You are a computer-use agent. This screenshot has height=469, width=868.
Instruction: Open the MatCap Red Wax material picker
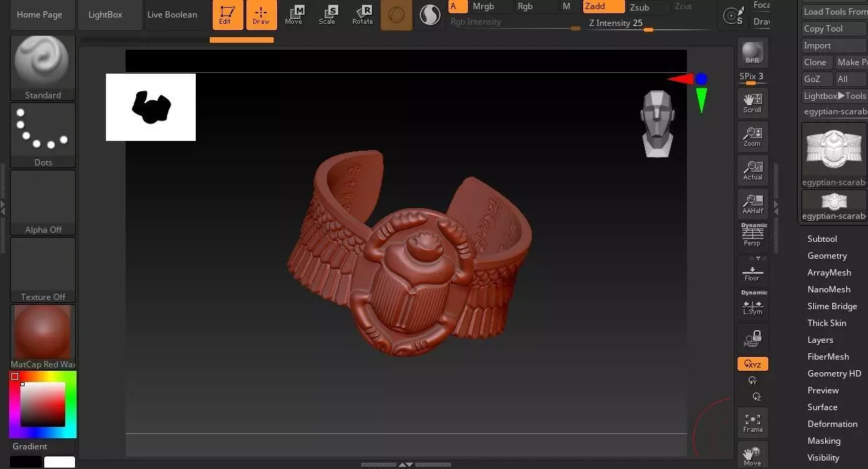point(43,337)
